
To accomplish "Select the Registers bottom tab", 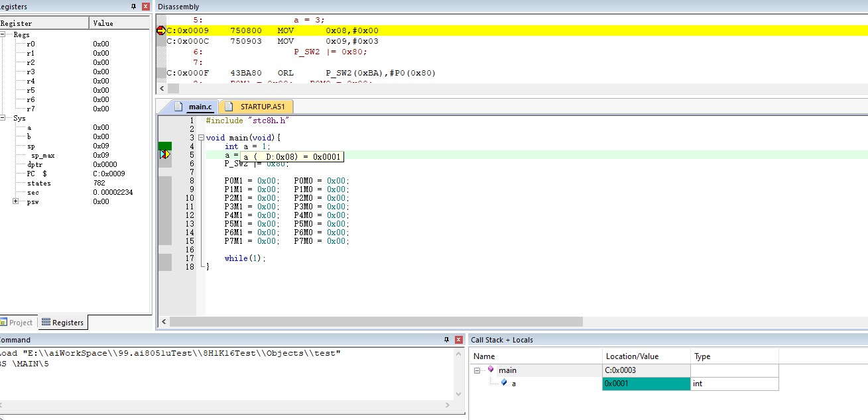I will [x=62, y=323].
